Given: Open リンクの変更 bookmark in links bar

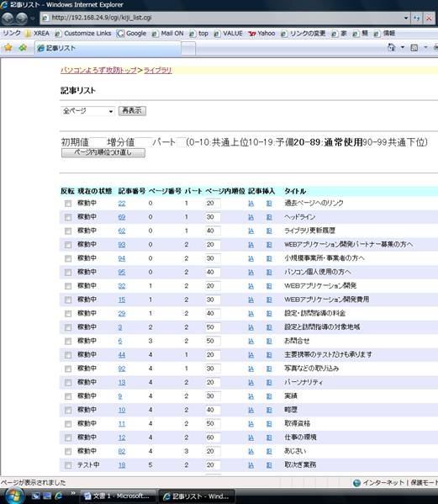Looking at the screenshot, I should 303,34.
